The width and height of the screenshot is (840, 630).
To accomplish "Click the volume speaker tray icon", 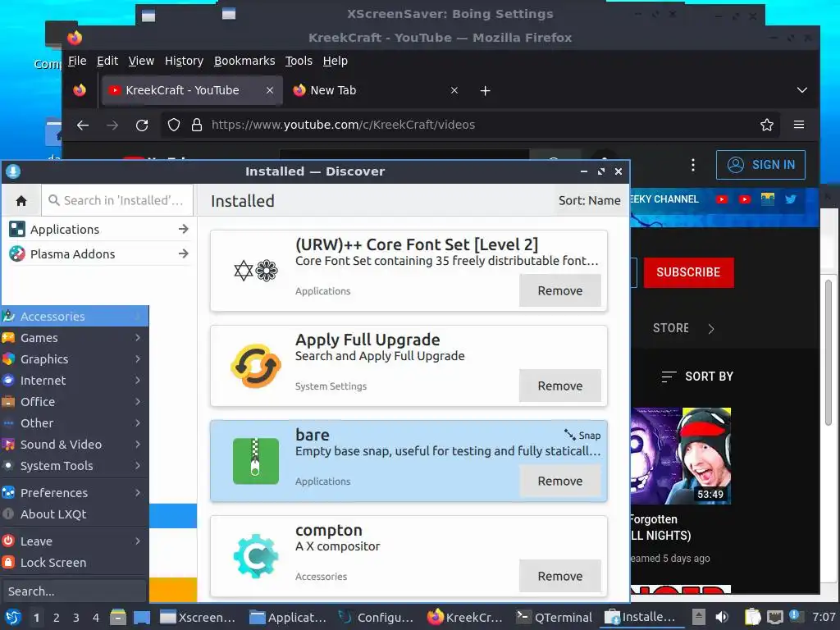I will tap(722, 617).
